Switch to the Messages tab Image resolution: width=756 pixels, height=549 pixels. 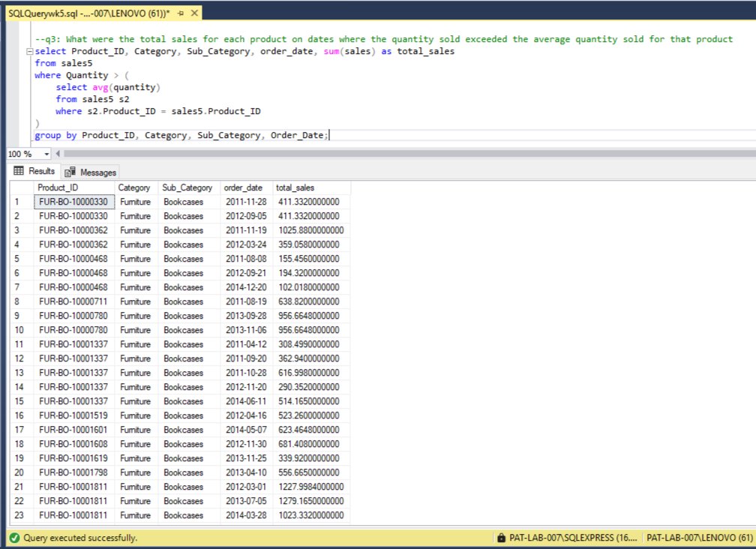tap(91, 172)
